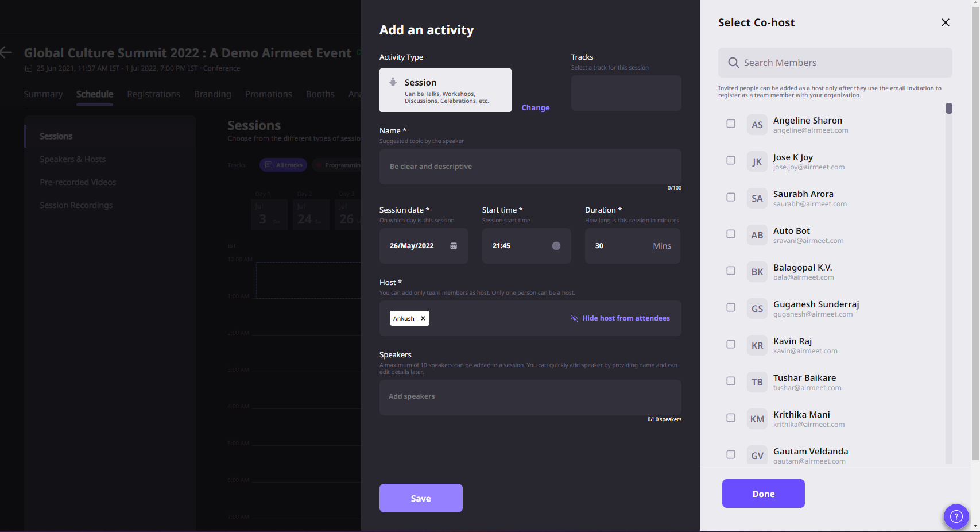Check Krithika Mani as co-host

[731, 418]
